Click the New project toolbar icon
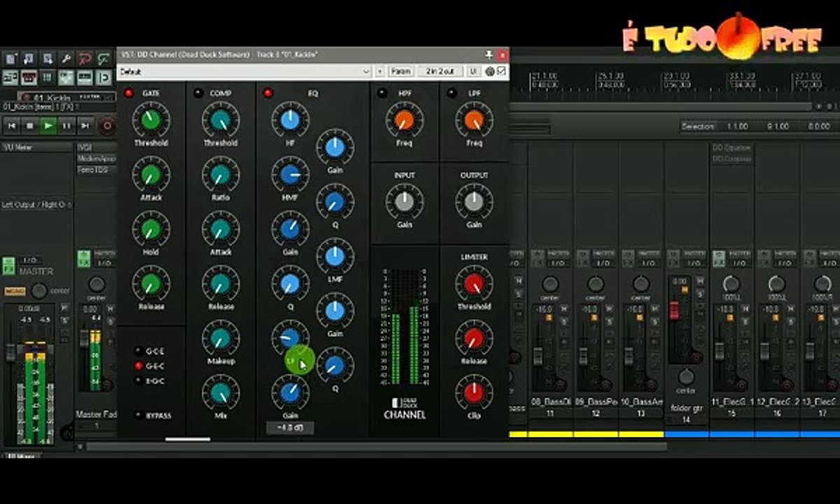 (x=10, y=58)
